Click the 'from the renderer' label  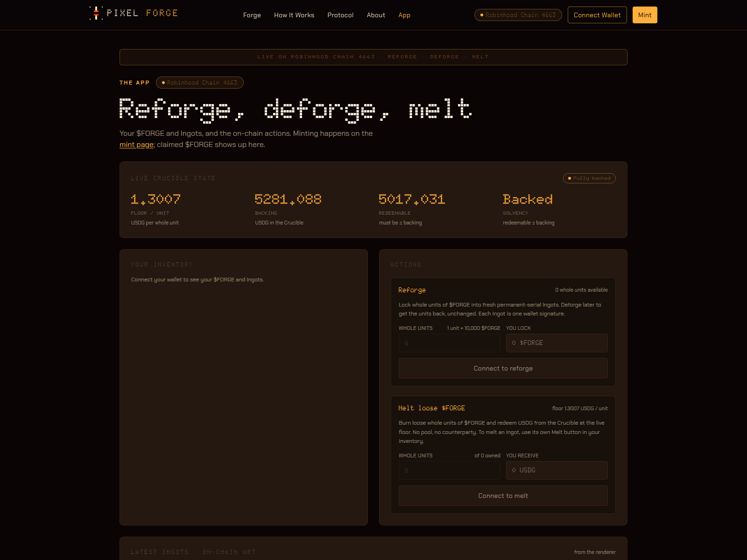click(x=595, y=552)
